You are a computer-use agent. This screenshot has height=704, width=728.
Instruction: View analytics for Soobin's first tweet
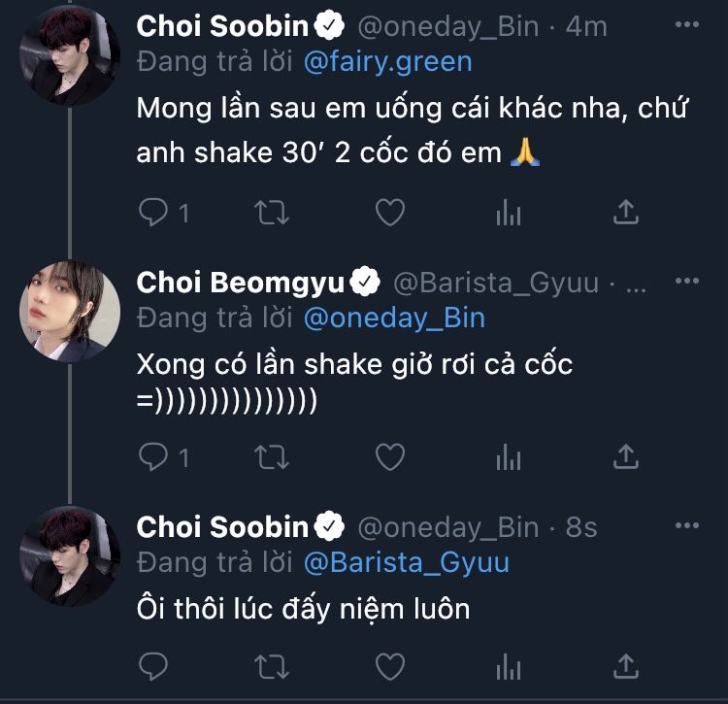click(509, 214)
